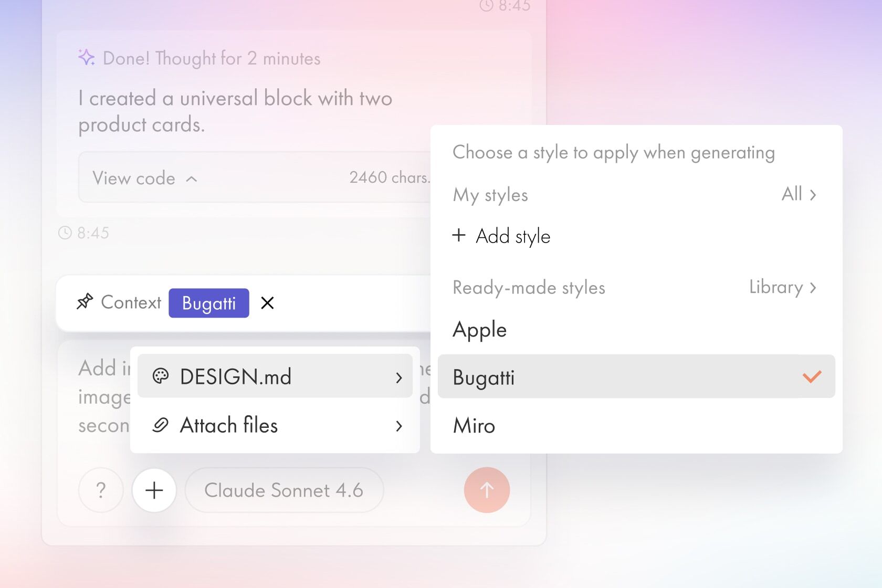Click the View code label
Screen dimensions: 882x588
click(x=134, y=178)
